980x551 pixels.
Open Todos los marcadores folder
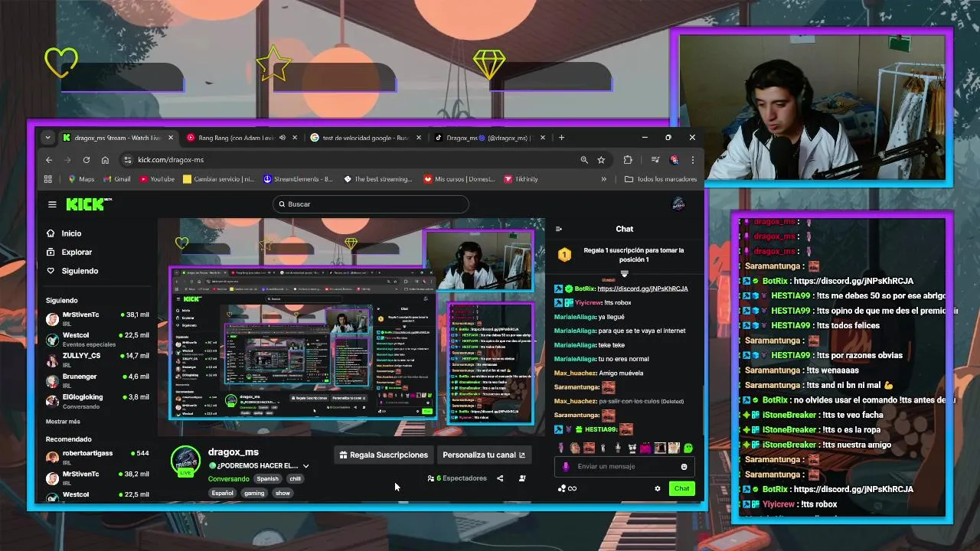pos(661,179)
